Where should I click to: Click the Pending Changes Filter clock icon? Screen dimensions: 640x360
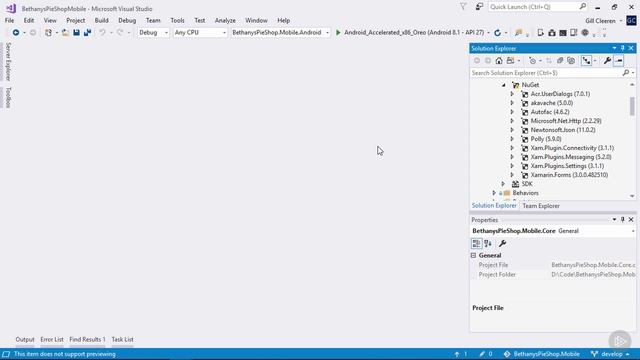(x=532, y=61)
